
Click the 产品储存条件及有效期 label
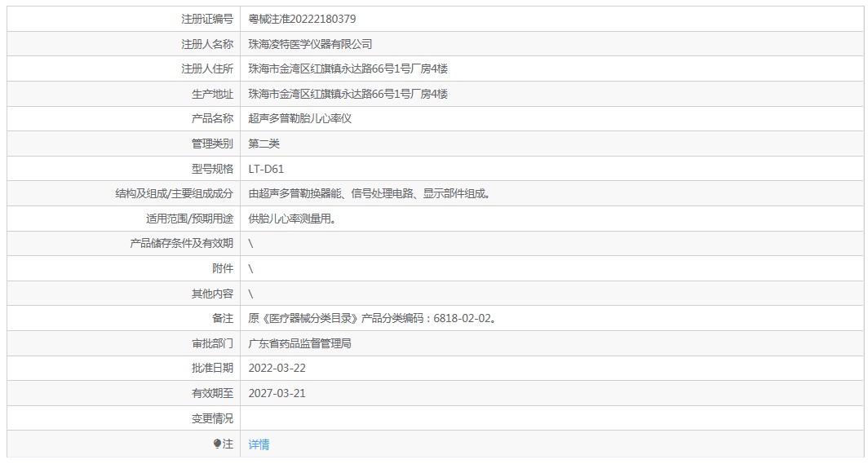[182, 243]
